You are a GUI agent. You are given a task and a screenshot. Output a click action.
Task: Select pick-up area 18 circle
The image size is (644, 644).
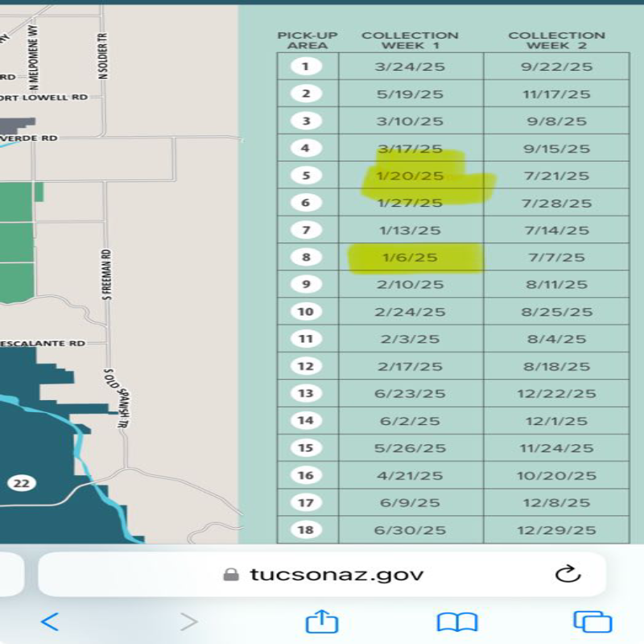306,530
